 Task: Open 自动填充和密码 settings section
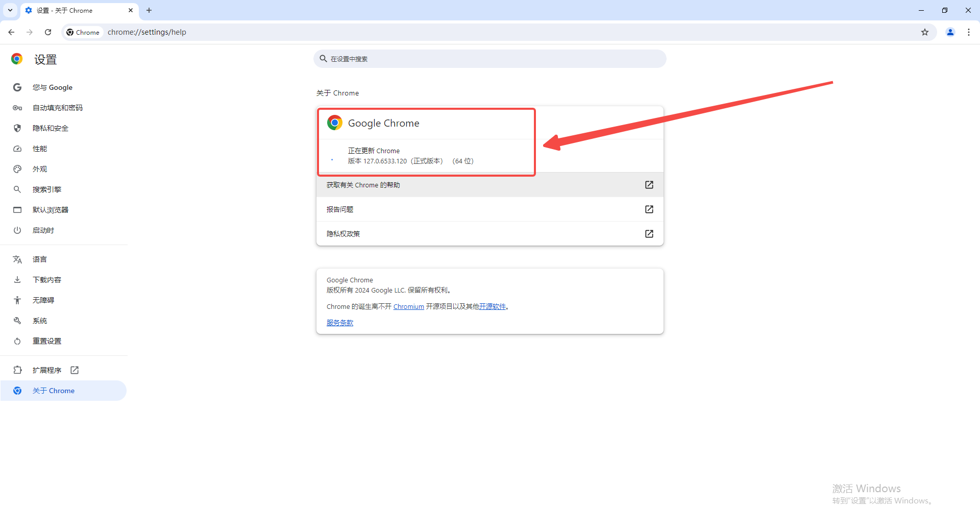[63, 108]
